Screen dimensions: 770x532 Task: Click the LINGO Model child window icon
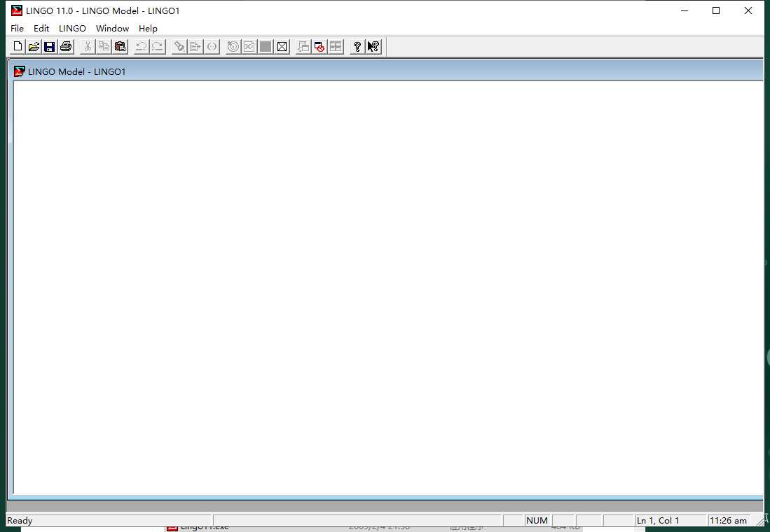click(19, 71)
